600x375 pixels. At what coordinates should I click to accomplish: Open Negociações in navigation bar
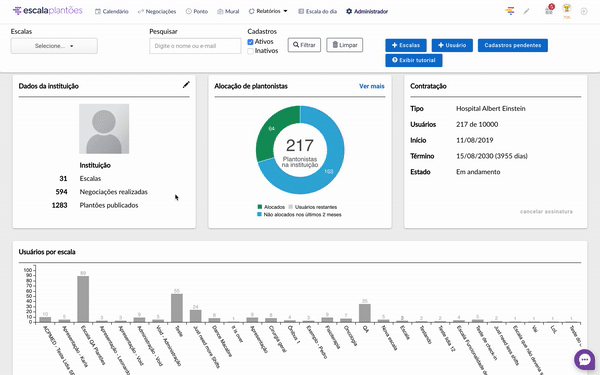pos(157,11)
